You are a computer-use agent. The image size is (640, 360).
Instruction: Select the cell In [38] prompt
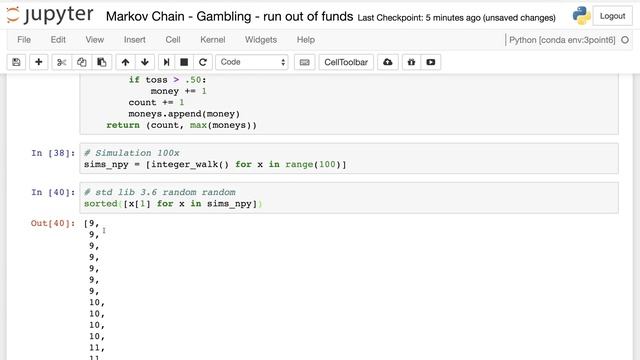pyautogui.click(x=53, y=153)
